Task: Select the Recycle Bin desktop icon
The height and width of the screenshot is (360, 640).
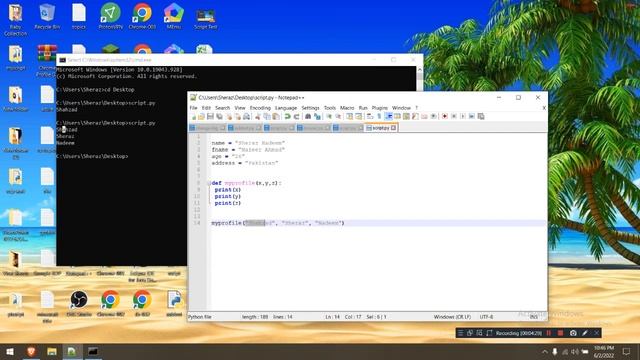Action: [x=47, y=16]
